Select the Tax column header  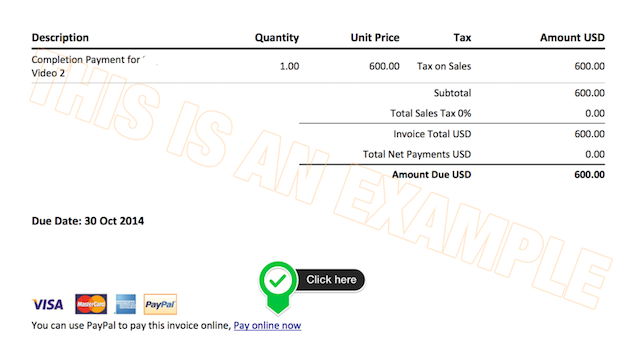(x=462, y=38)
